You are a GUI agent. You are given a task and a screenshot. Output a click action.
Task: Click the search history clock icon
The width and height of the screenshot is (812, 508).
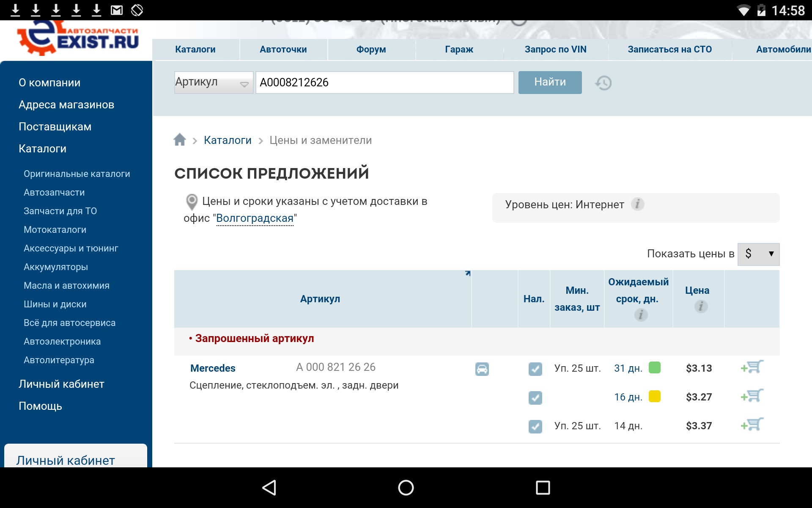[x=603, y=83]
